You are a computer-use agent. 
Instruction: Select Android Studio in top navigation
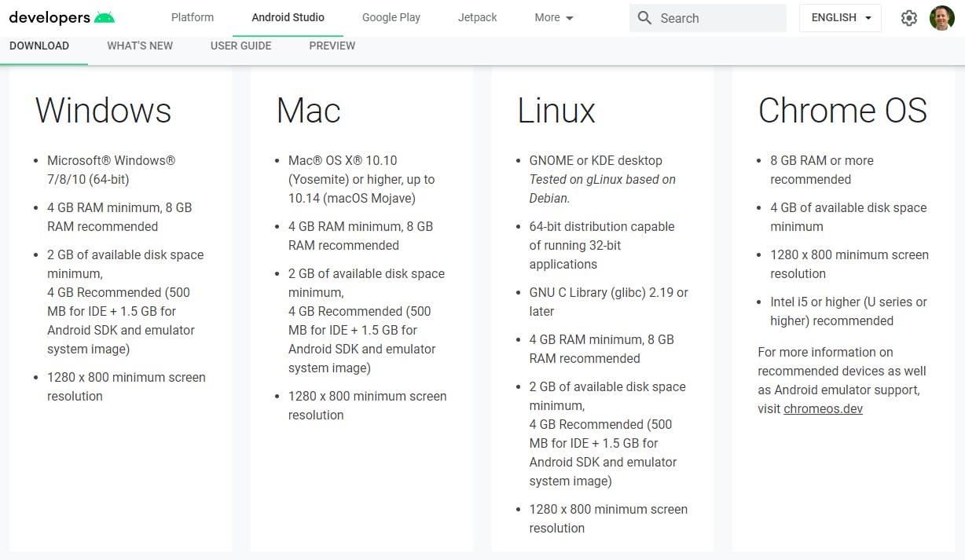[x=288, y=17]
